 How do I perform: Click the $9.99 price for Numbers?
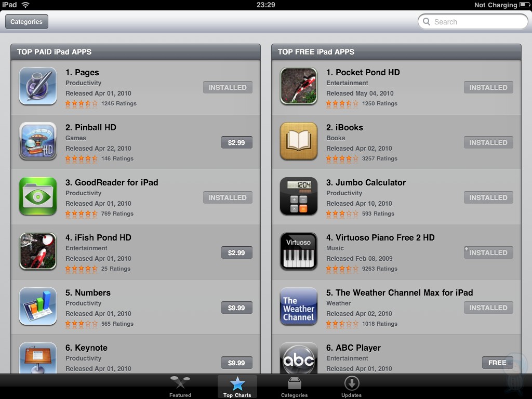(x=236, y=308)
